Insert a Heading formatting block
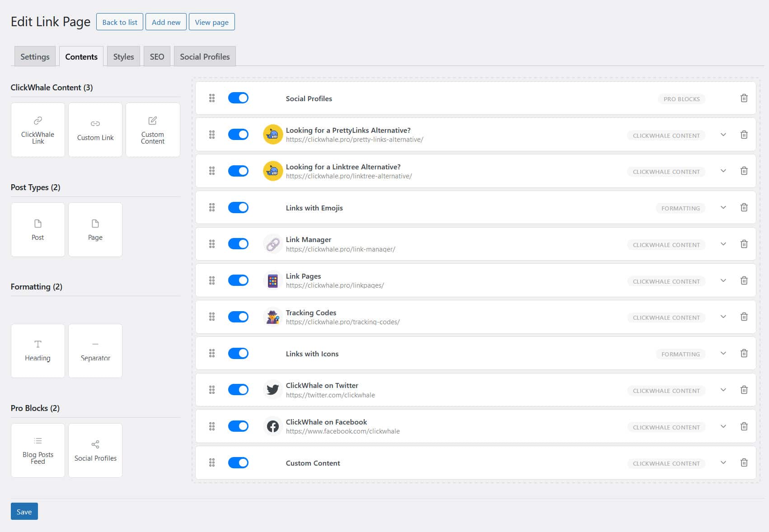The image size is (769, 532). point(38,351)
